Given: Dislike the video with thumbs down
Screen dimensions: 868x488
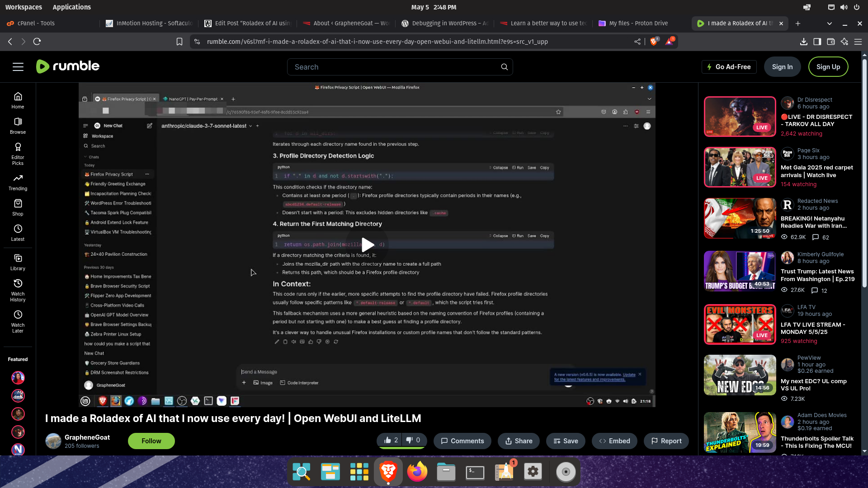Looking at the screenshot, I should coord(413,441).
